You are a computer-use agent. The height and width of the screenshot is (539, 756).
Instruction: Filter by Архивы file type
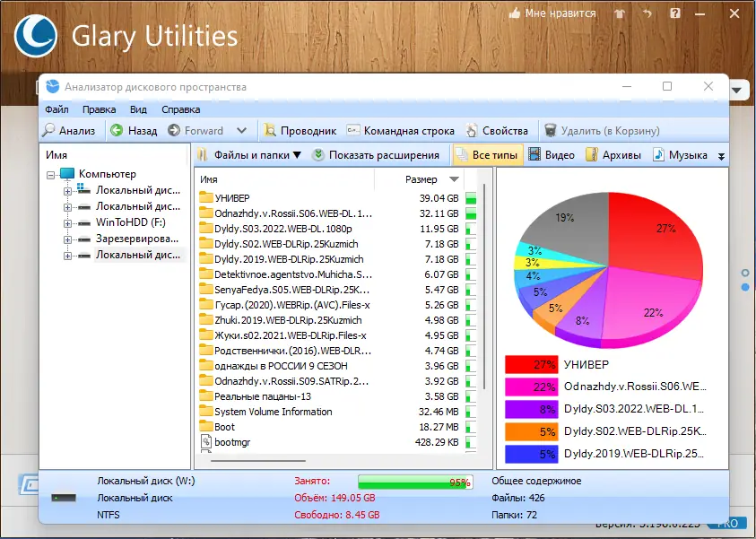[613, 155]
